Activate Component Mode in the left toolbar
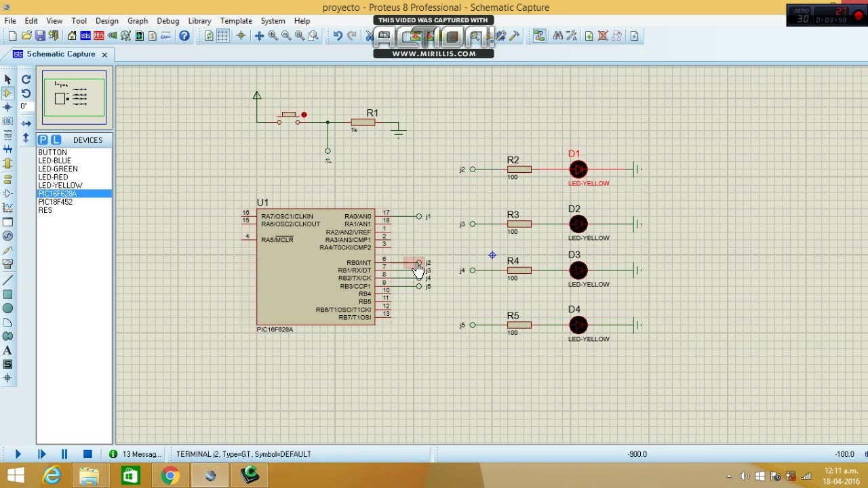Screen dimensions: 868x488 tap(7, 94)
